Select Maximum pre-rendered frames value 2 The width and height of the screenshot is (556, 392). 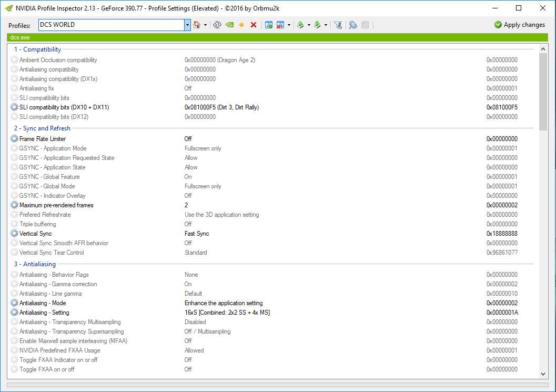pos(186,205)
